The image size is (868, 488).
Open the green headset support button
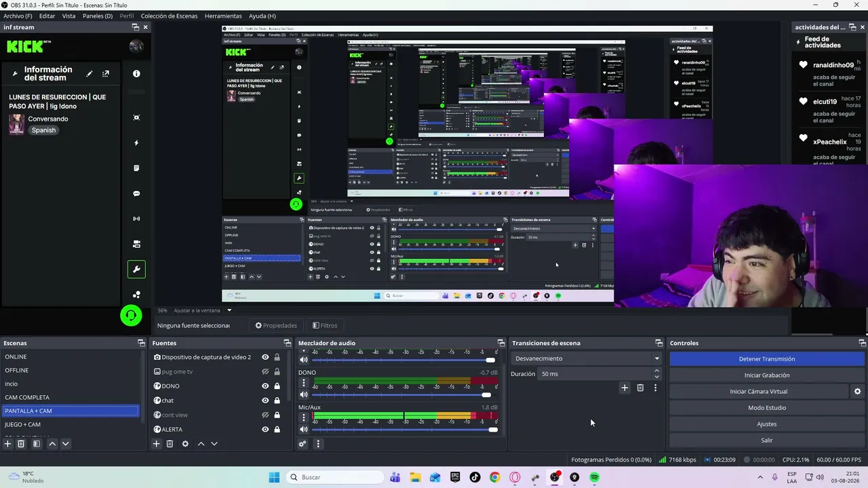(131, 315)
